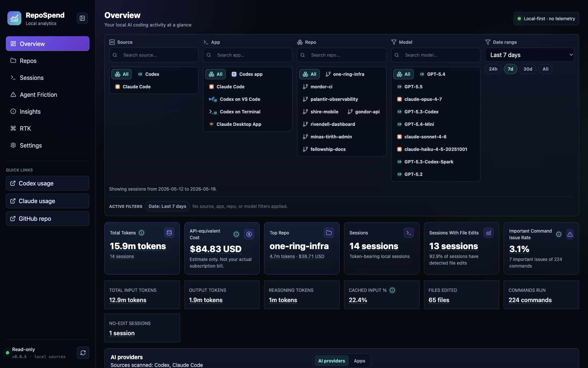The height and width of the screenshot is (368, 588).
Task: Navigate to Insights
Action: click(47, 112)
